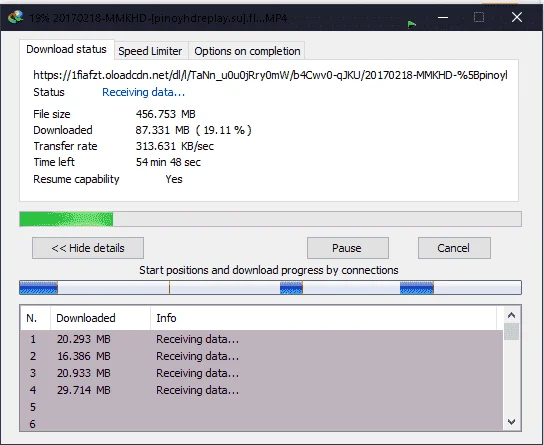Close the download window
This screenshot has width=544, height=445.
(517, 17)
